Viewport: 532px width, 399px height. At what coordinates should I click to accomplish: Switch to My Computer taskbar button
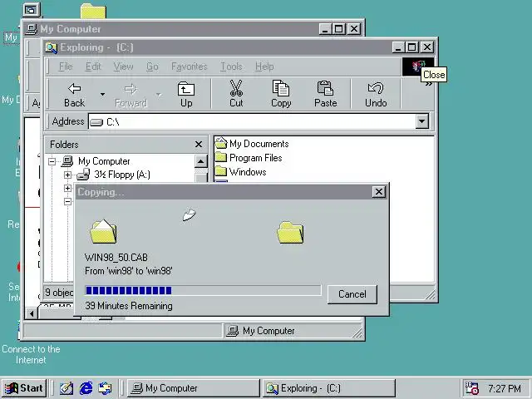coord(194,388)
